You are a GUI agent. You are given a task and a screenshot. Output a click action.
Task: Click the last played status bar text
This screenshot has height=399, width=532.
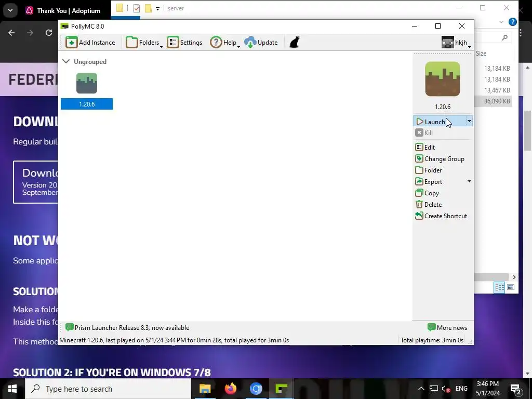(174, 340)
